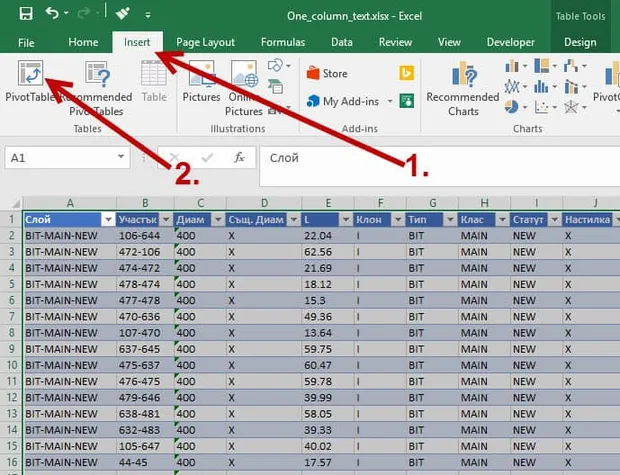This screenshot has height=475, width=620.
Task: Switch to the Home tab
Action: tap(83, 42)
